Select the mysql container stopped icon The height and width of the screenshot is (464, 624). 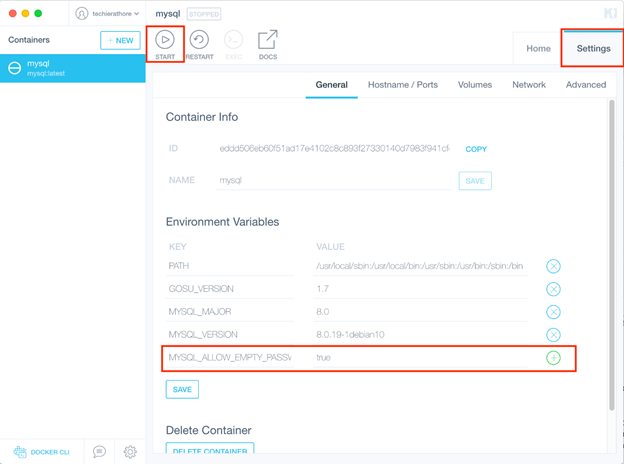[15, 68]
